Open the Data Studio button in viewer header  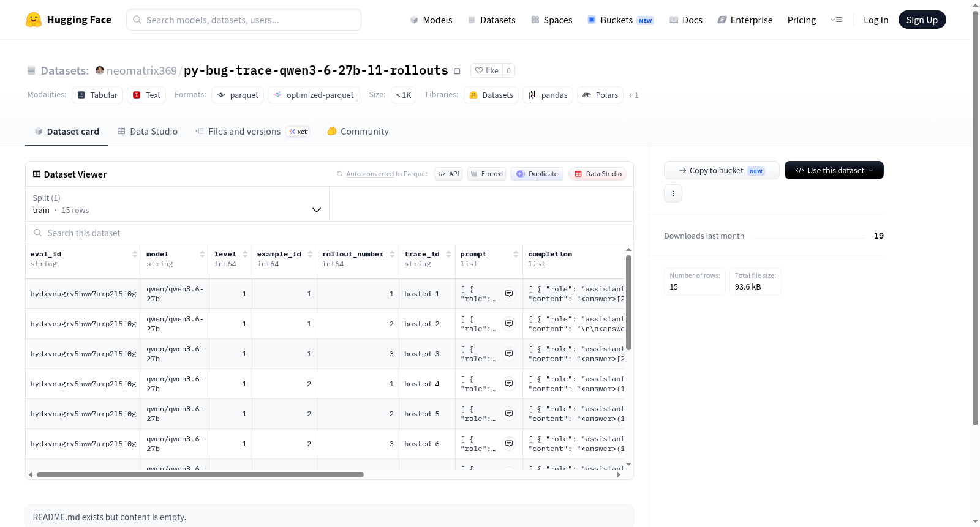point(598,174)
